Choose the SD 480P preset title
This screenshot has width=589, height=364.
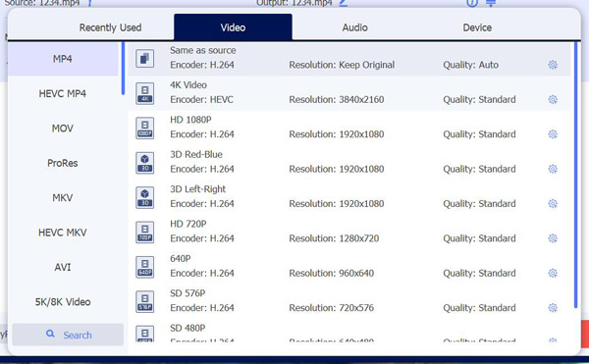[187, 328]
